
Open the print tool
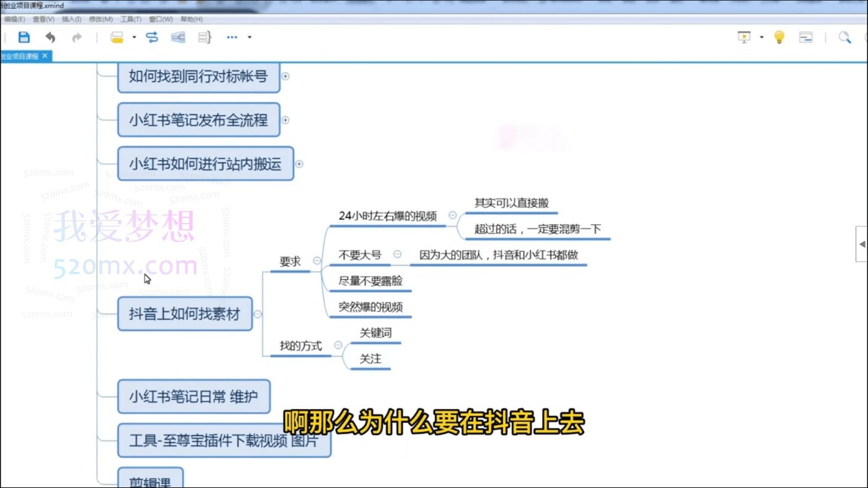(117, 37)
